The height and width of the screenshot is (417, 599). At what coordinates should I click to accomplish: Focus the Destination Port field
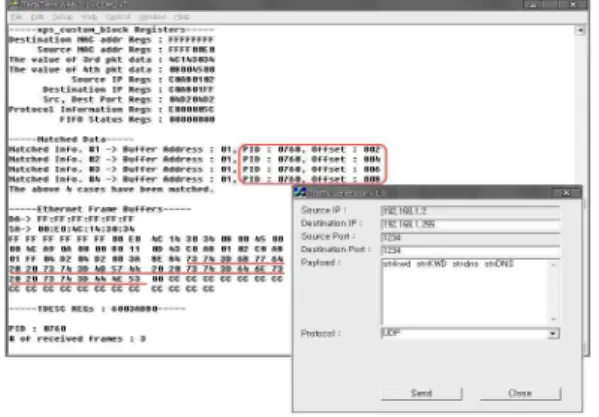[470, 251]
